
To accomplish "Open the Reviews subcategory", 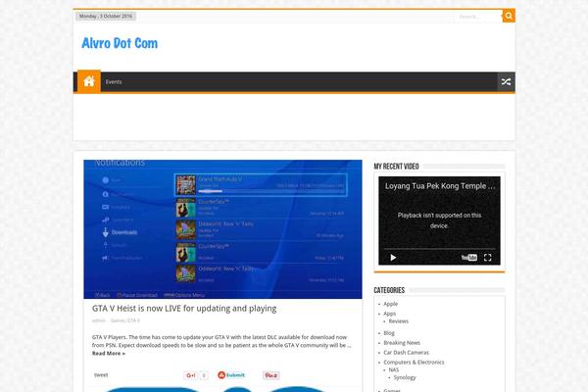I will 398,321.
